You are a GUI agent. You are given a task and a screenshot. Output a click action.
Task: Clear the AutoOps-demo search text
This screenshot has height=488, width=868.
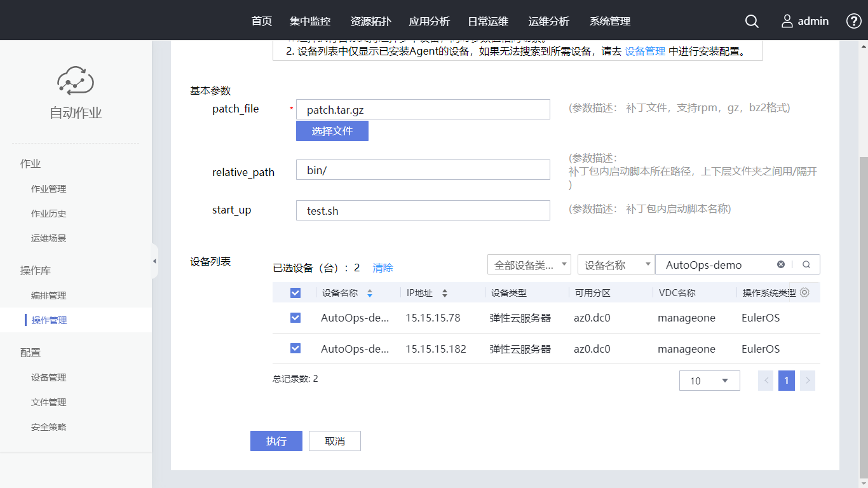pyautogui.click(x=781, y=265)
